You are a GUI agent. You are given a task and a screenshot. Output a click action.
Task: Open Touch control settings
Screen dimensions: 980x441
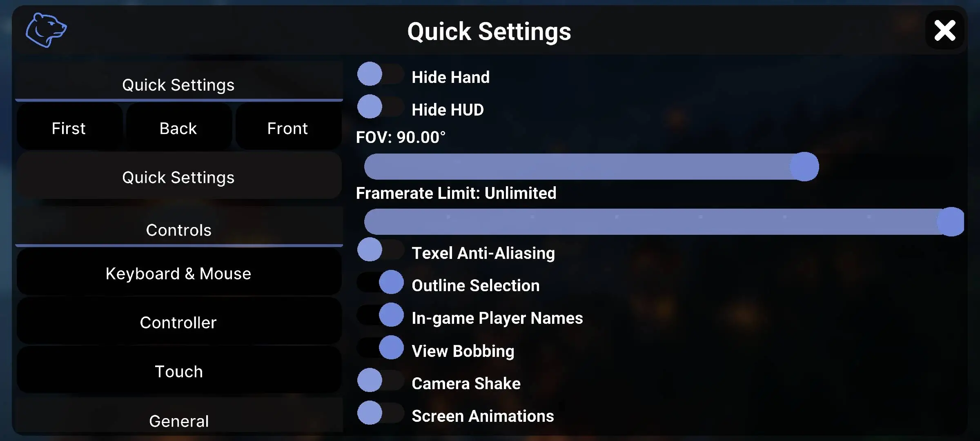178,372
